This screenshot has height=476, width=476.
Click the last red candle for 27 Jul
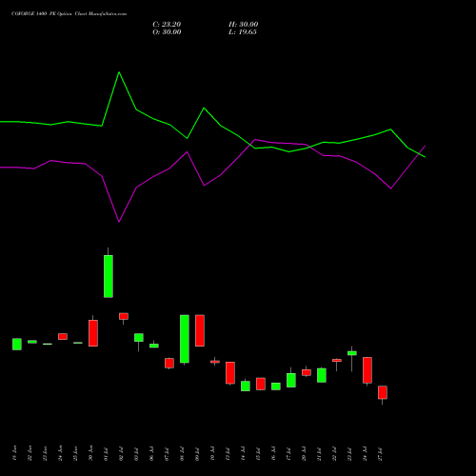383,392
